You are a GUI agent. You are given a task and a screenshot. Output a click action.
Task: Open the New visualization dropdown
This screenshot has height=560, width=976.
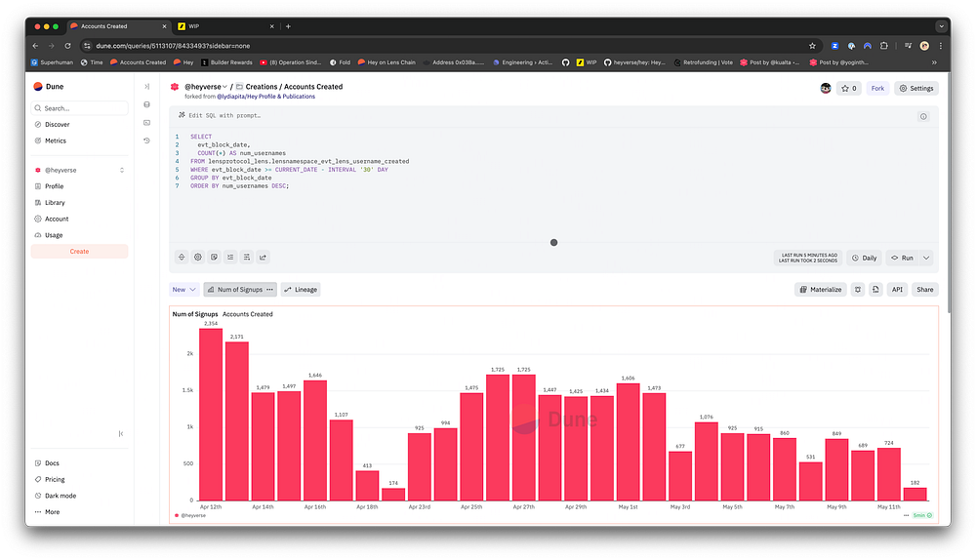[184, 290]
